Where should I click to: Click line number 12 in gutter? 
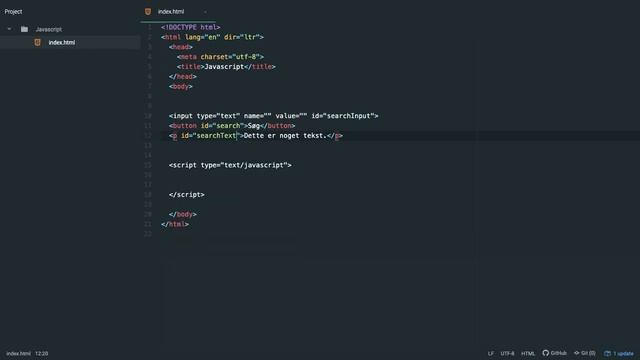click(148, 136)
